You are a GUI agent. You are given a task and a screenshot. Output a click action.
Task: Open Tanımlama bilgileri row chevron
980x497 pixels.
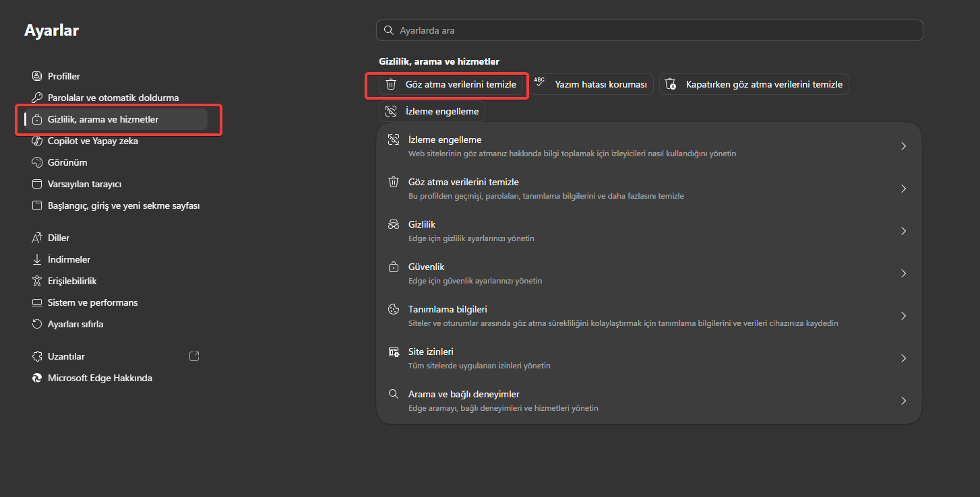903,316
